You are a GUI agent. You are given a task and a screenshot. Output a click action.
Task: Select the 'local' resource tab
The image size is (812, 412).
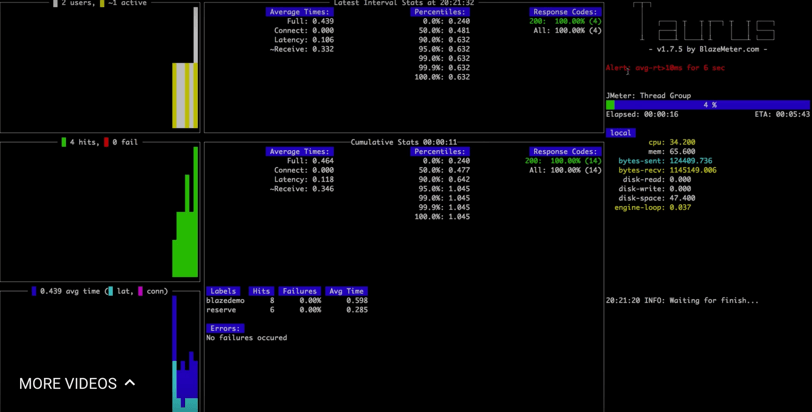coord(620,133)
